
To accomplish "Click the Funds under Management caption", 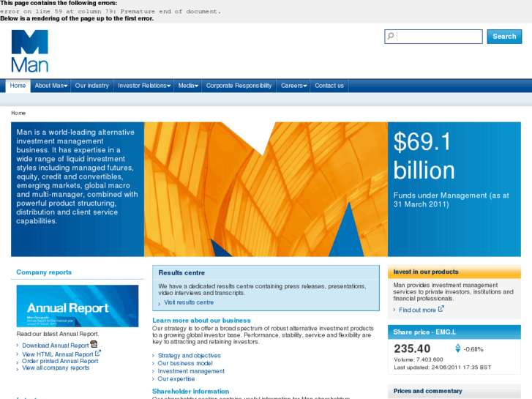I will click(x=452, y=200).
